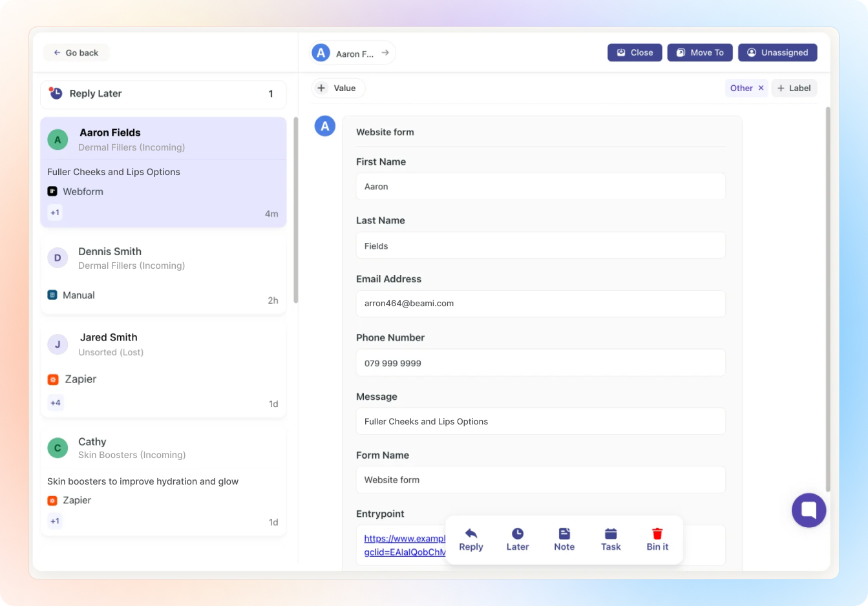Click the Message field in the form
Image resolution: width=868 pixels, height=606 pixels.
(x=541, y=421)
